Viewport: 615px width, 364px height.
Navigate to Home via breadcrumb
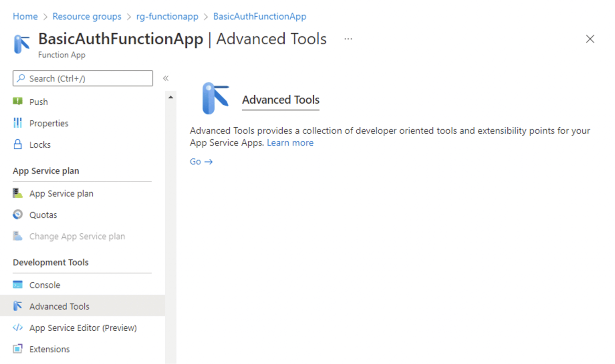[25, 16]
